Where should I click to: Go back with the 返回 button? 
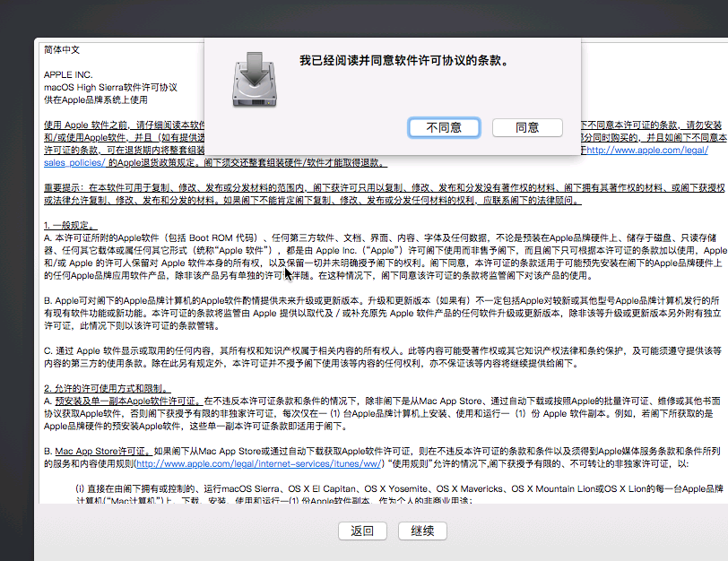(362, 531)
